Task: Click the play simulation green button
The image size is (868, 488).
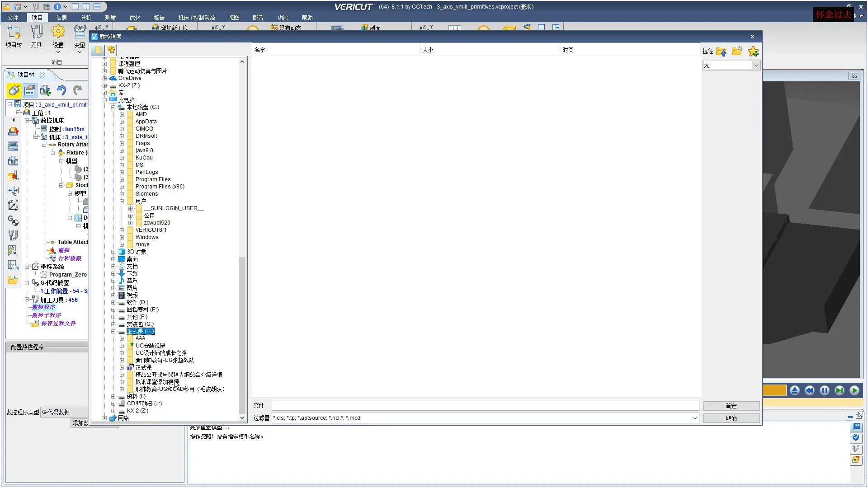Action: [x=854, y=390]
